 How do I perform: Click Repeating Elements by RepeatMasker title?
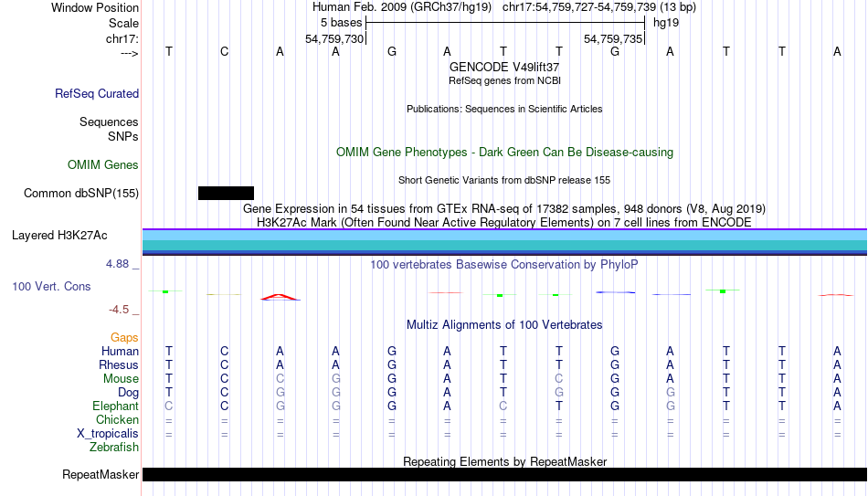click(x=504, y=461)
